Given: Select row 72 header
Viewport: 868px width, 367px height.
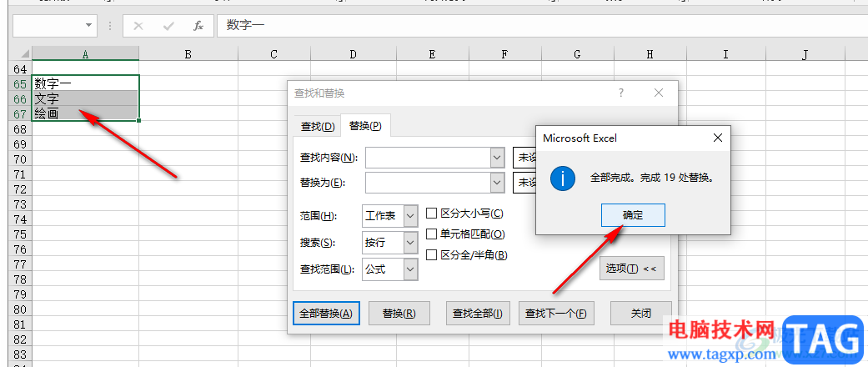Looking at the screenshot, I should (x=20, y=189).
